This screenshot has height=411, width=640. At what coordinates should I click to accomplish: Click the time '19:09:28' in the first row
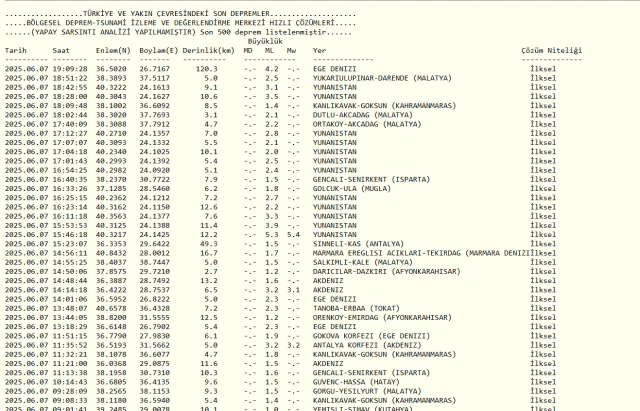(70, 69)
